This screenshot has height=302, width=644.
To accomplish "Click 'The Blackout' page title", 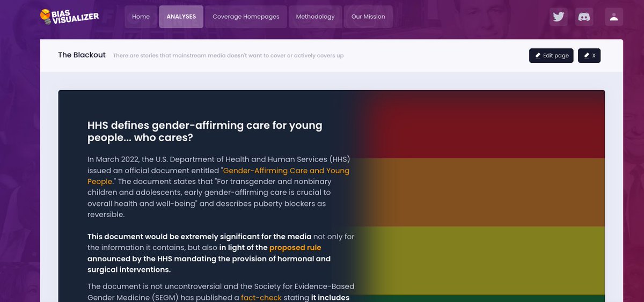I will 82,55.
